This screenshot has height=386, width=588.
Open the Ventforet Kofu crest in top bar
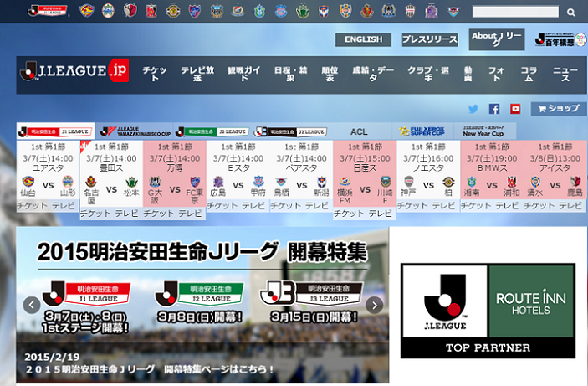281,11
